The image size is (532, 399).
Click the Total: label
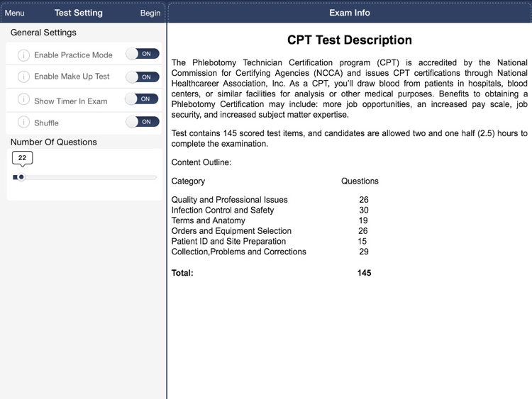182,273
